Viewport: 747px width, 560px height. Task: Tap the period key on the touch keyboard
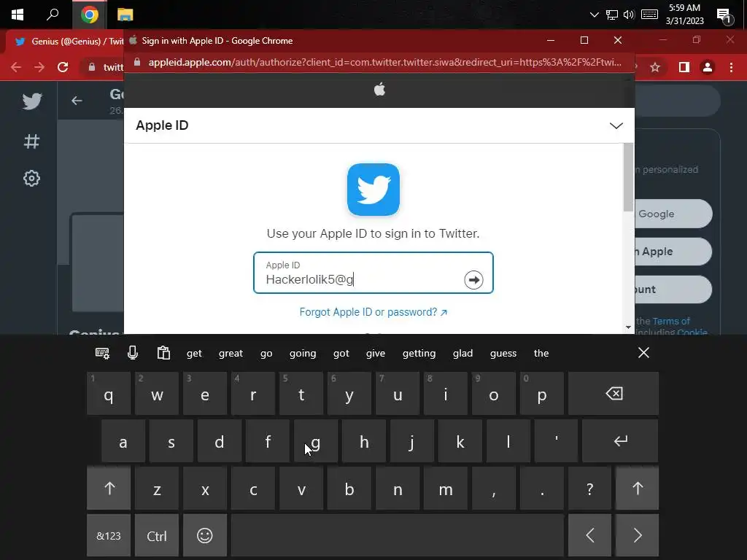pos(542,489)
